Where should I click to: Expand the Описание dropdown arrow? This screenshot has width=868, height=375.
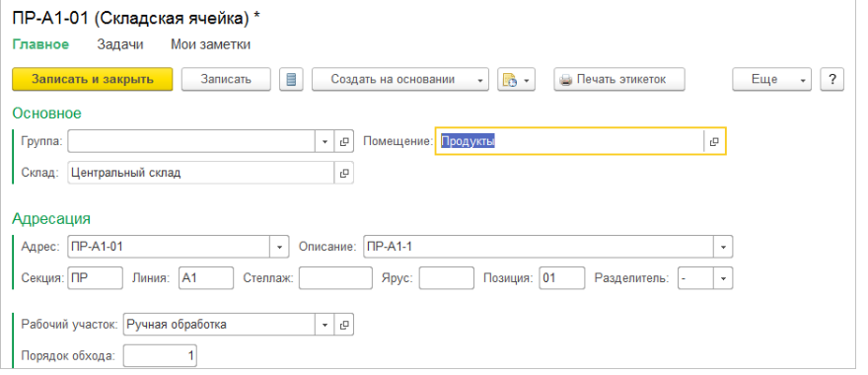[x=723, y=247]
